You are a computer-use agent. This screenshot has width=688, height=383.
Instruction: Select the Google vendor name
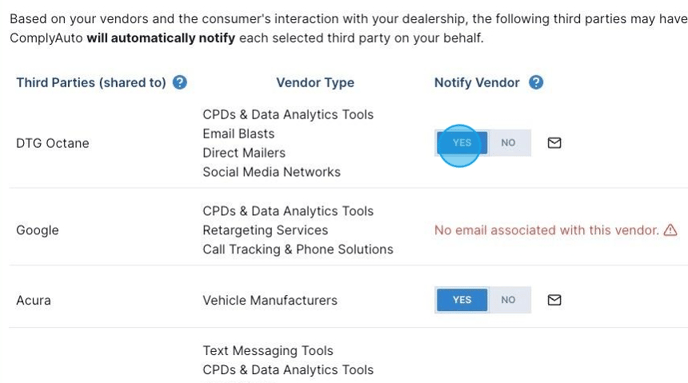point(37,230)
